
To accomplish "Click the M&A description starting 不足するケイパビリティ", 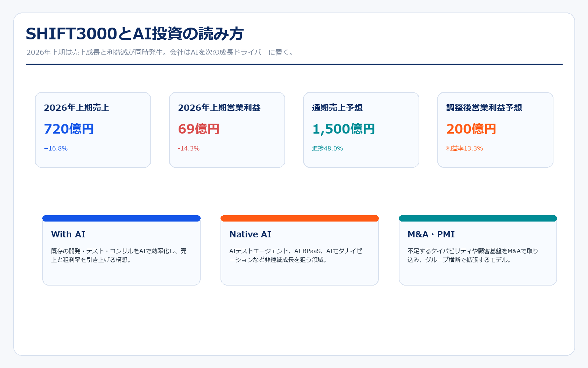I will coord(473,255).
